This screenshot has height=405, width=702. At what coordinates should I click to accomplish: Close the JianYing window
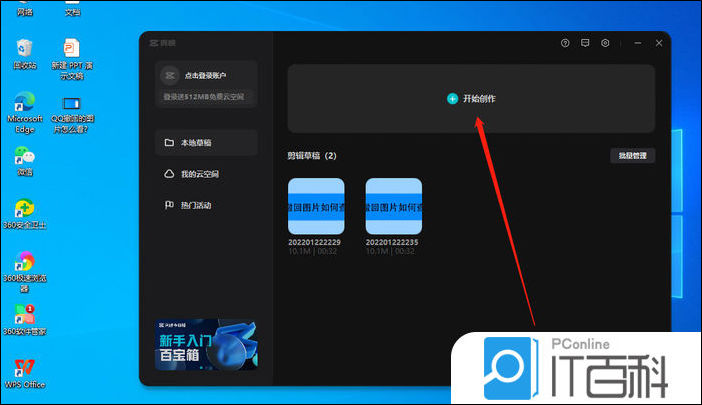[x=659, y=43]
